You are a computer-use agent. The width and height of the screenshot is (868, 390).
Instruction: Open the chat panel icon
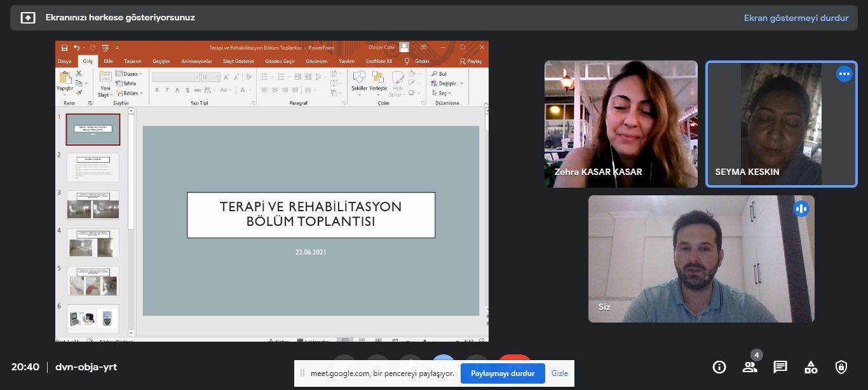780,367
